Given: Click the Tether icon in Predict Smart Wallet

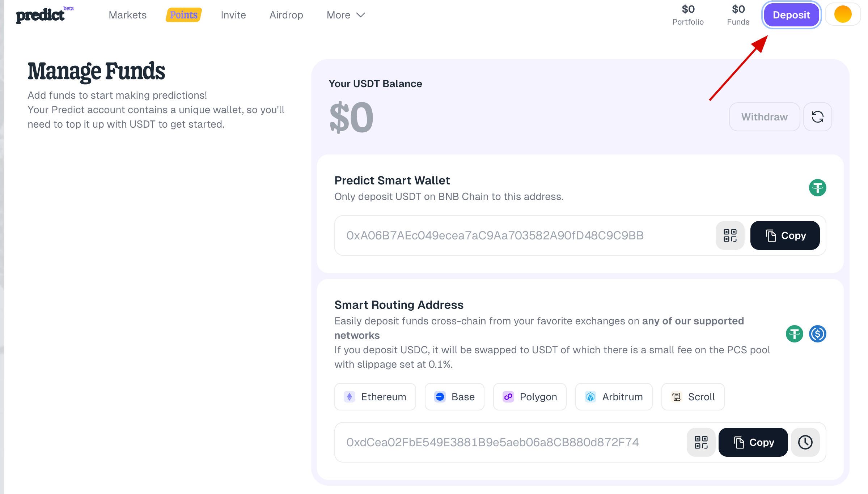Looking at the screenshot, I should 817,188.
